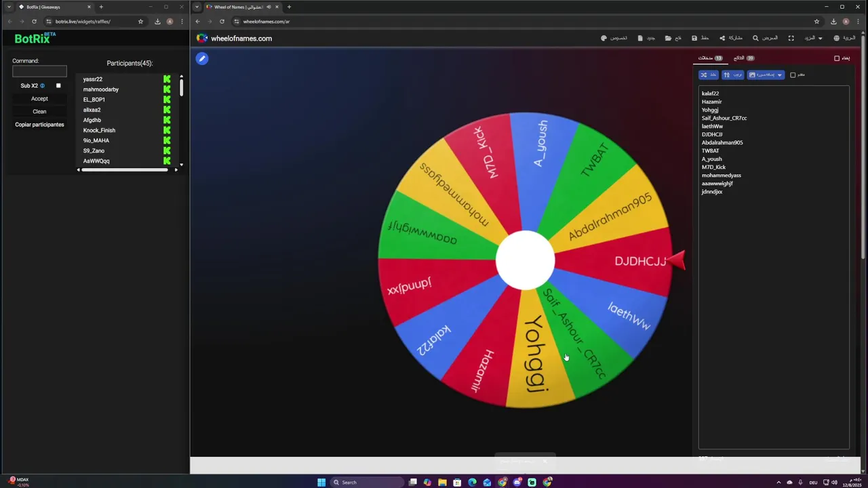Select the BotRix | Giveaways browser tab
Screen dimensions: 868x488
point(54,7)
